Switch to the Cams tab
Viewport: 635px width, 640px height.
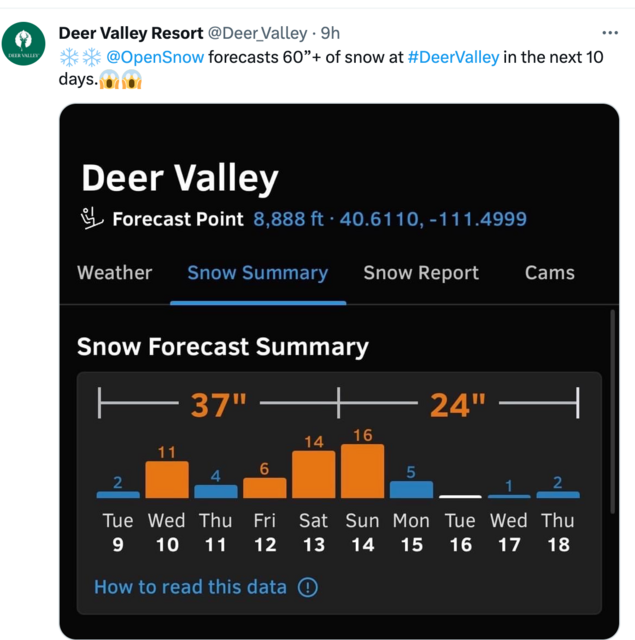(x=550, y=273)
